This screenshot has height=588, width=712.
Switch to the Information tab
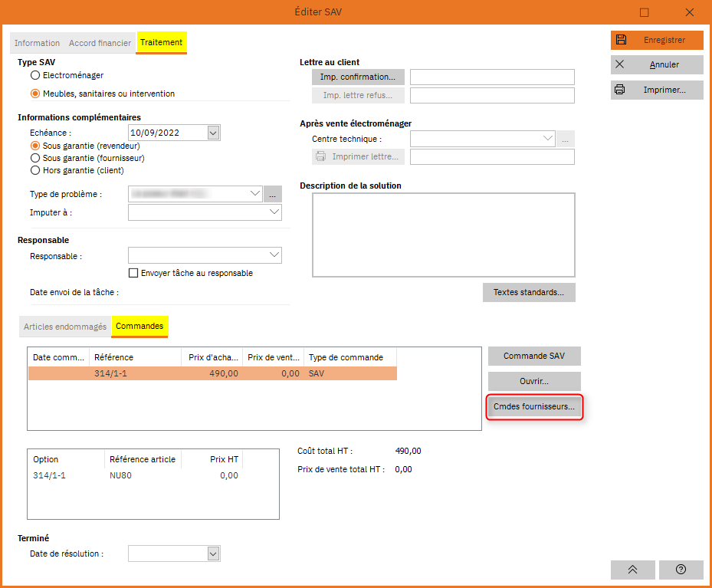click(37, 43)
